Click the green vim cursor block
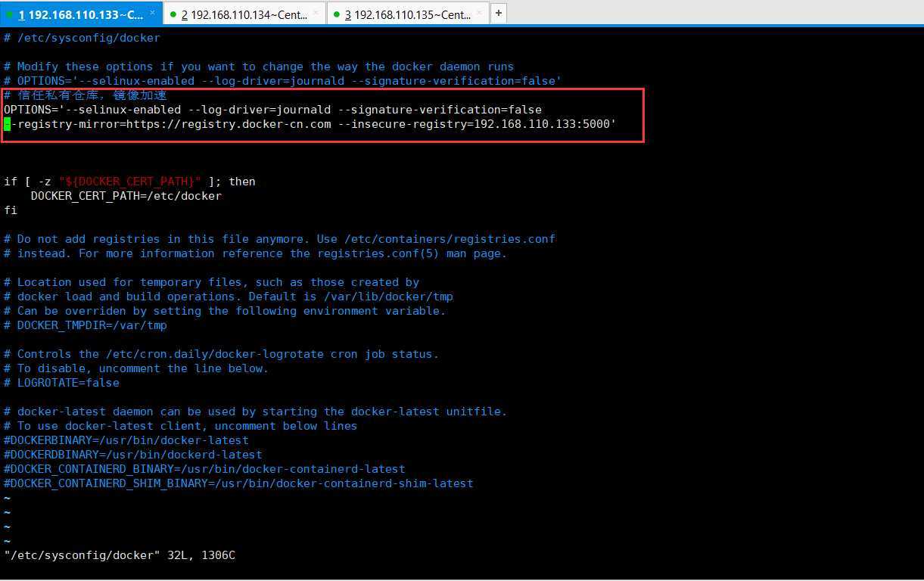Viewport: 924px width, 581px height. (7, 124)
